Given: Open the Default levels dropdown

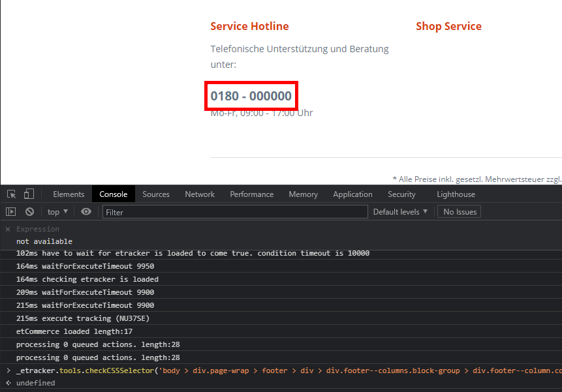Looking at the screenshot, I should [400, 212].
